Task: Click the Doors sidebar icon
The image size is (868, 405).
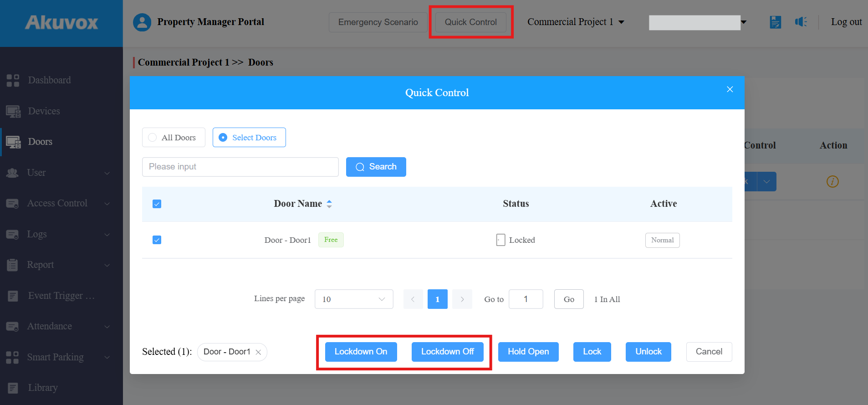Action: 13,142
